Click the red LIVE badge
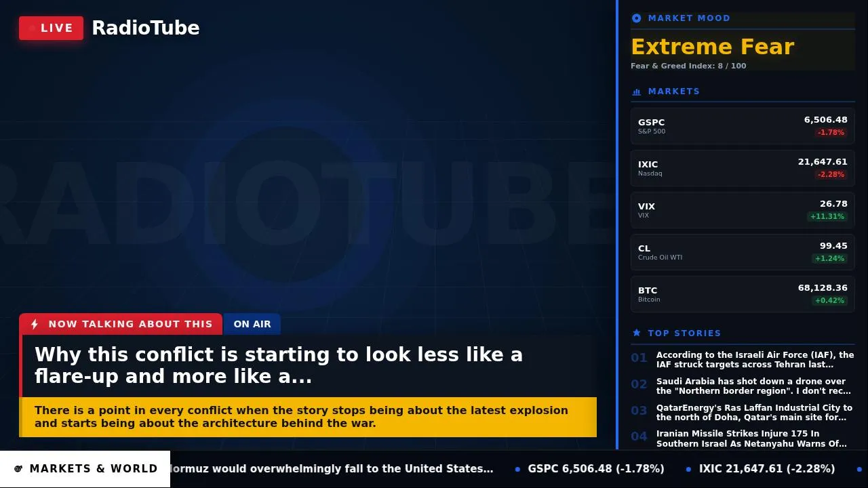This screenshot has height=488, width=868. 51,28
